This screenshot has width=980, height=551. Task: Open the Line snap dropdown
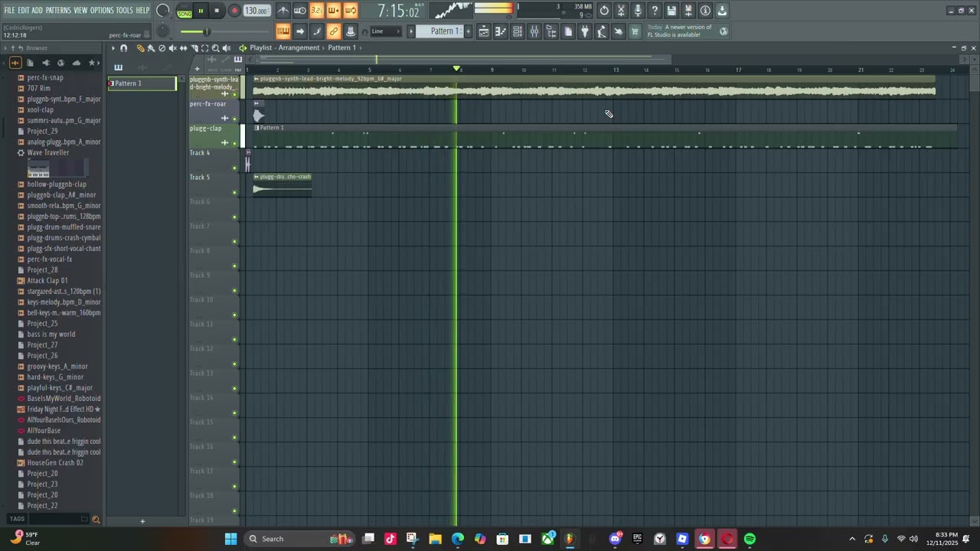[x=387, y=31]
